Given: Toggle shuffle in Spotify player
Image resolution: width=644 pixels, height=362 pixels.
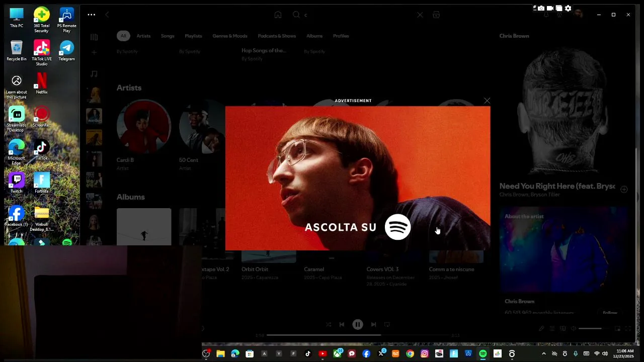Looking at the screenshot, I should 329,325.
